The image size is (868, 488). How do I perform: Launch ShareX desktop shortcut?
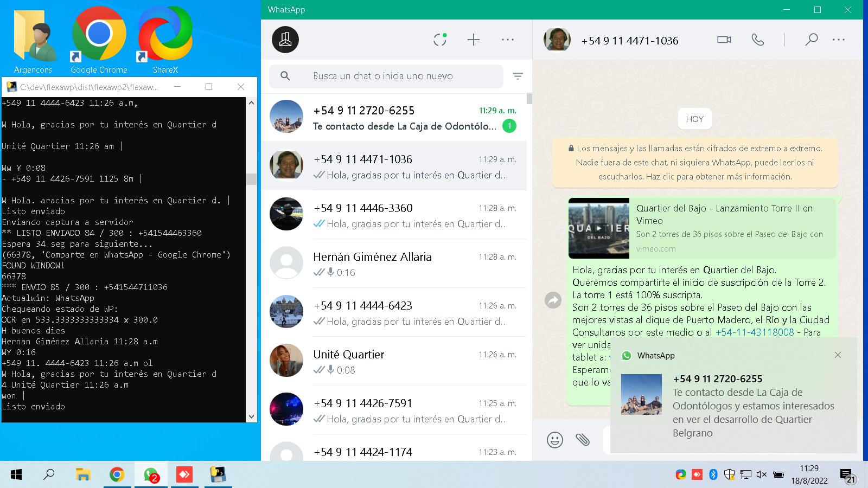pyautogui.click(x=165, y=41)
